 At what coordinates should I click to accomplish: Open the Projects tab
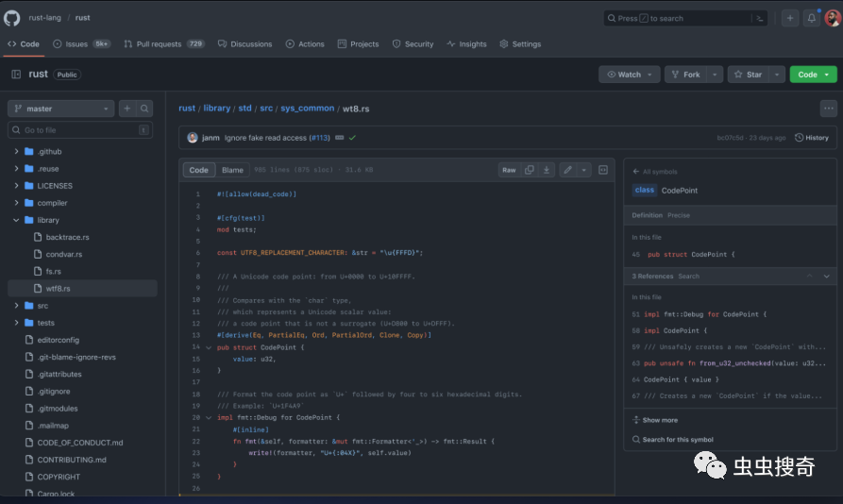358,44
